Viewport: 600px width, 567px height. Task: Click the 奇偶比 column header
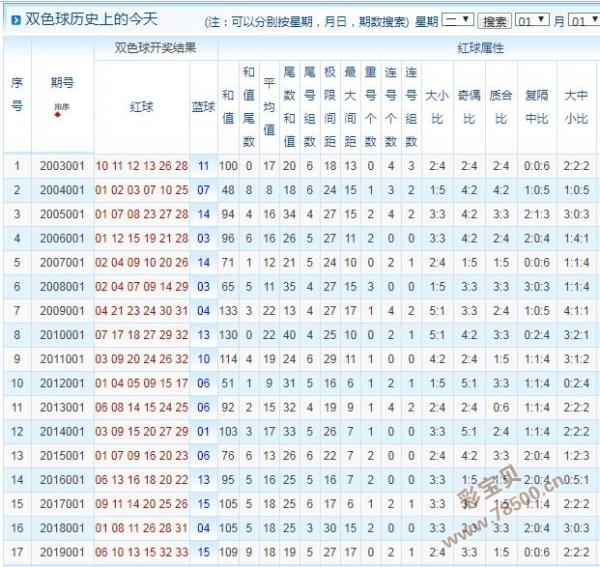point(469,106)
